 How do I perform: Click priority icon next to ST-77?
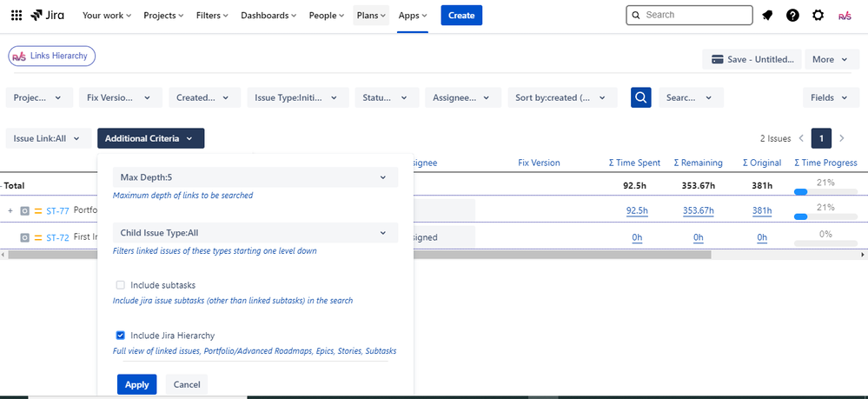[x=38, y=210]
